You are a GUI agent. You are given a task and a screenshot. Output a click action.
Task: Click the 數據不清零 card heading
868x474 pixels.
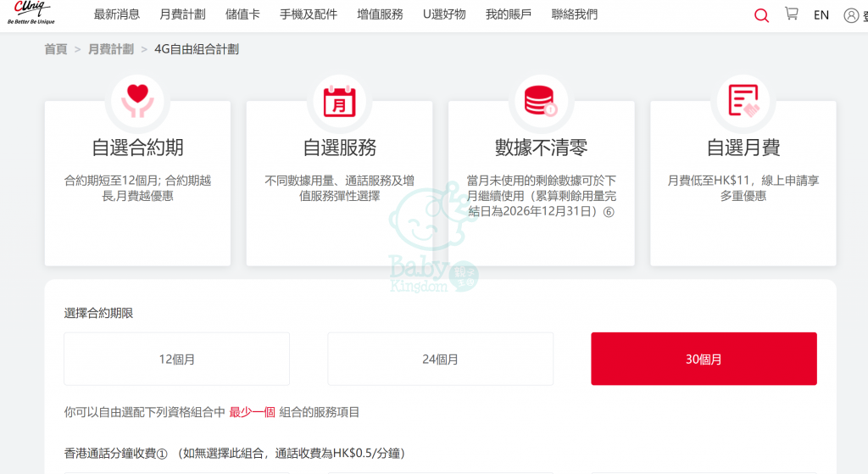[x=541, y=148]
